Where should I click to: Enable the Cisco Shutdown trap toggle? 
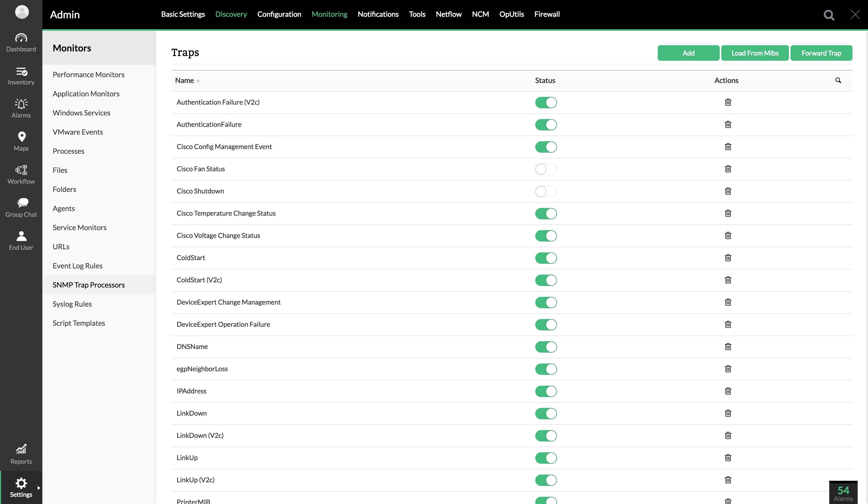546,191
